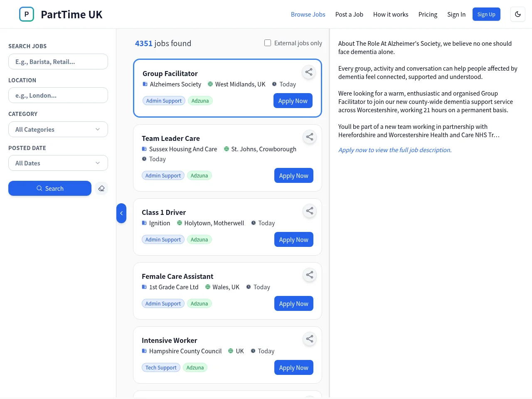Select the Female Care Assistant job title
The height and width of the screenshot is (399, 532).
point(177,276)
